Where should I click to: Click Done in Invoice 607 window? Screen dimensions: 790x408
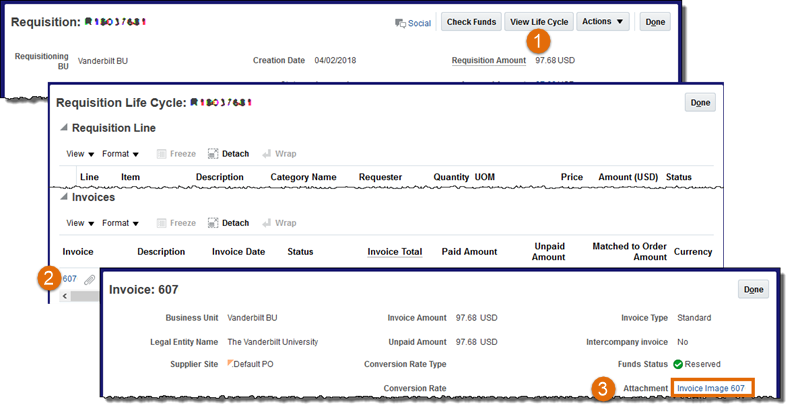click(753, 289)
